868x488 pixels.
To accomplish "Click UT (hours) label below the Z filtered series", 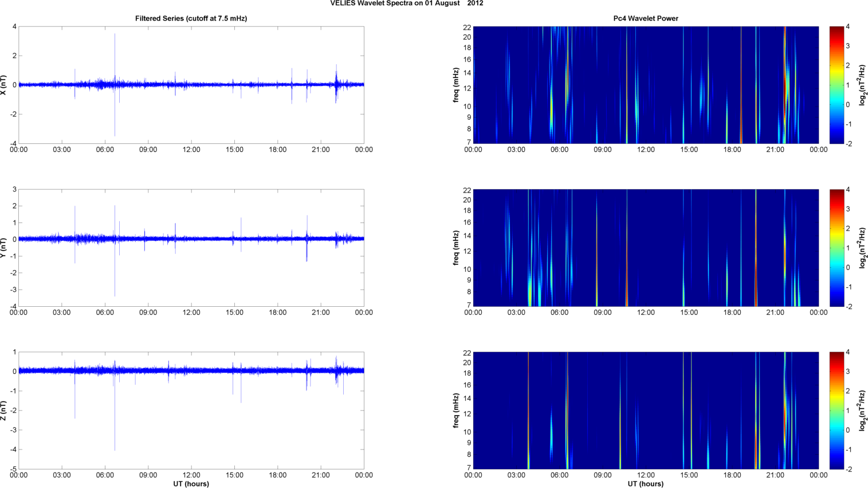I will point(191,484).
